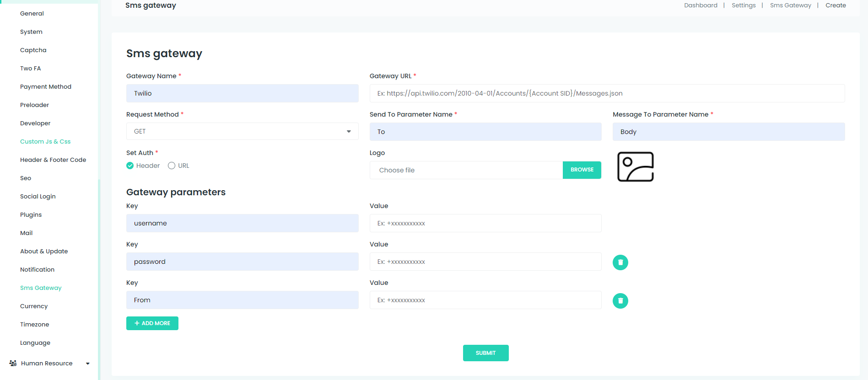Viewport: 868px width, 380px height.
Task: Focus the value field for username
Action: coord(485,223)
